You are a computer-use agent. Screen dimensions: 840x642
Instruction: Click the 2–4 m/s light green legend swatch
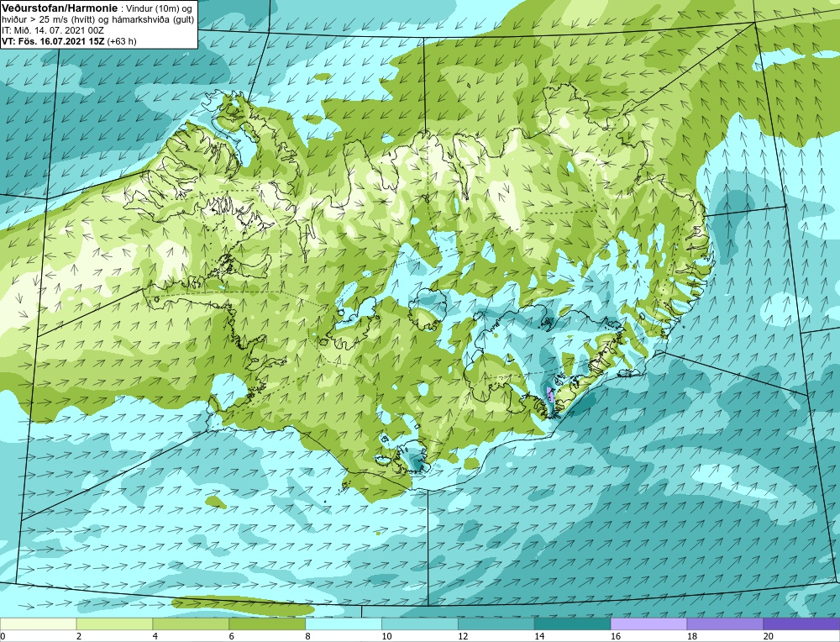pyautogui.click(x=114, y=624)
